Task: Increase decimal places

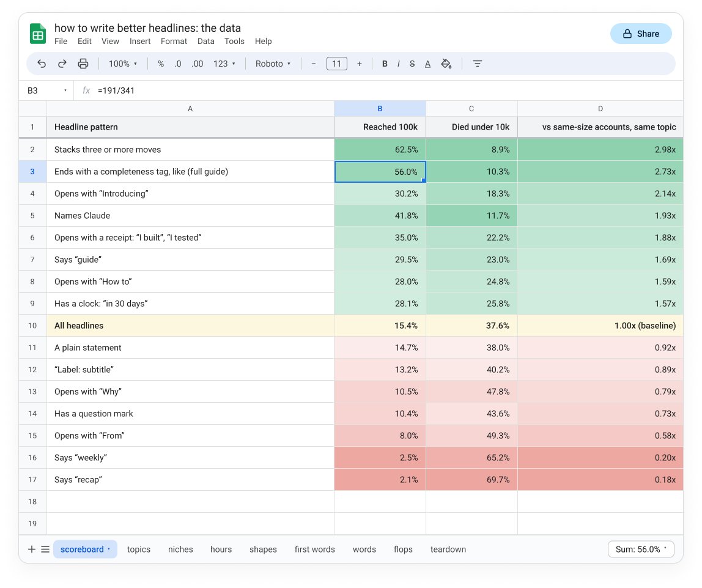Action: click(x=197, y=64)
